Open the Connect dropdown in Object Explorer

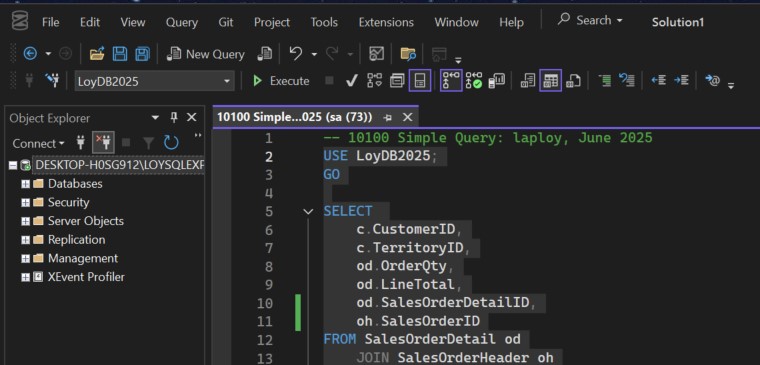coord(38,143)
